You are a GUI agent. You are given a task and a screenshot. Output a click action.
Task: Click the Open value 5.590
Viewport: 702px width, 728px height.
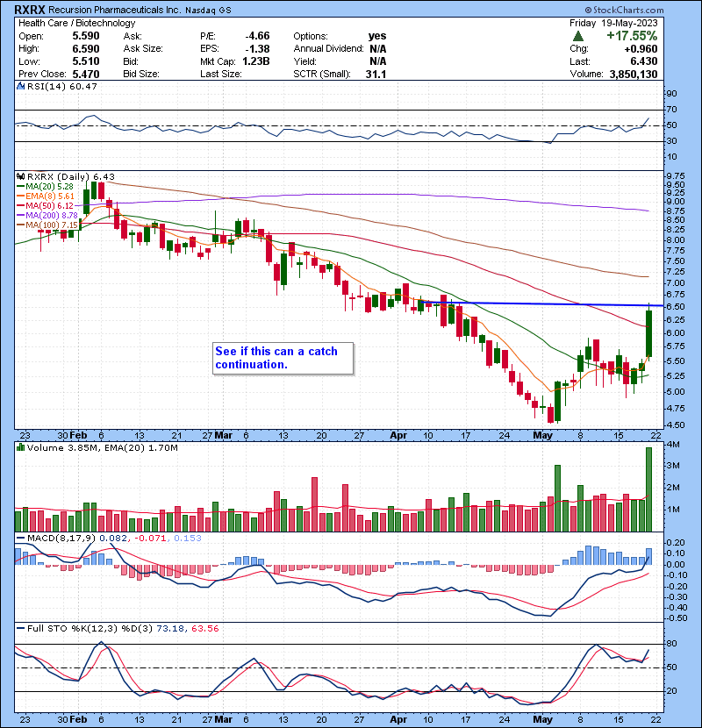click(x=86, y=36)
